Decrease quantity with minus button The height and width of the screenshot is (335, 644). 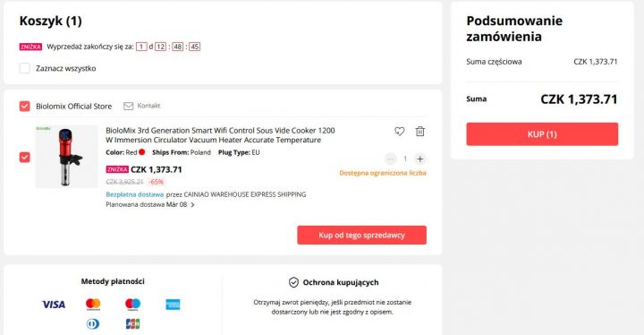click(391, 159)
